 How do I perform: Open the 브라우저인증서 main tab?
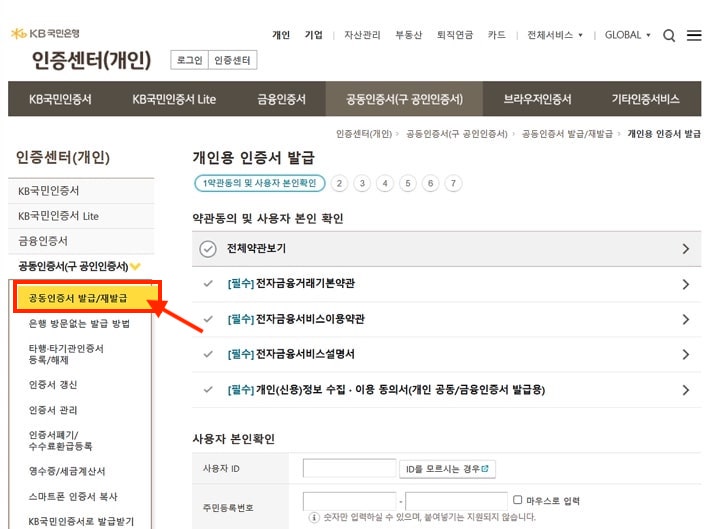click(537, 99)
